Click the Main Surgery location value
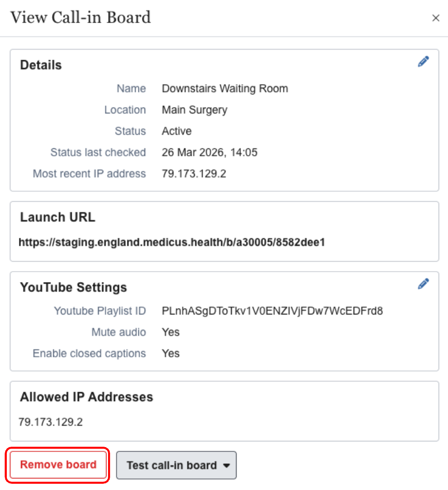448x490 pixels. pyautogui.click(x=194, y=110)
